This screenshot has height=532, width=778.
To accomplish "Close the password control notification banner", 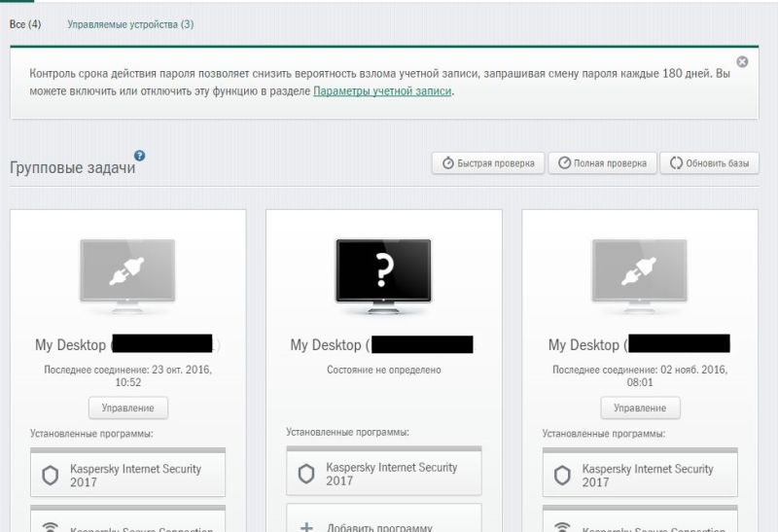I will [742, 61].
